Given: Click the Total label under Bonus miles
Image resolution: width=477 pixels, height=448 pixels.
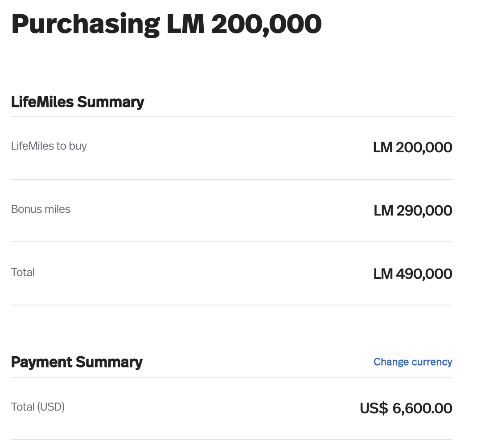Looking at the screenshot, I should tap(23, 273).
